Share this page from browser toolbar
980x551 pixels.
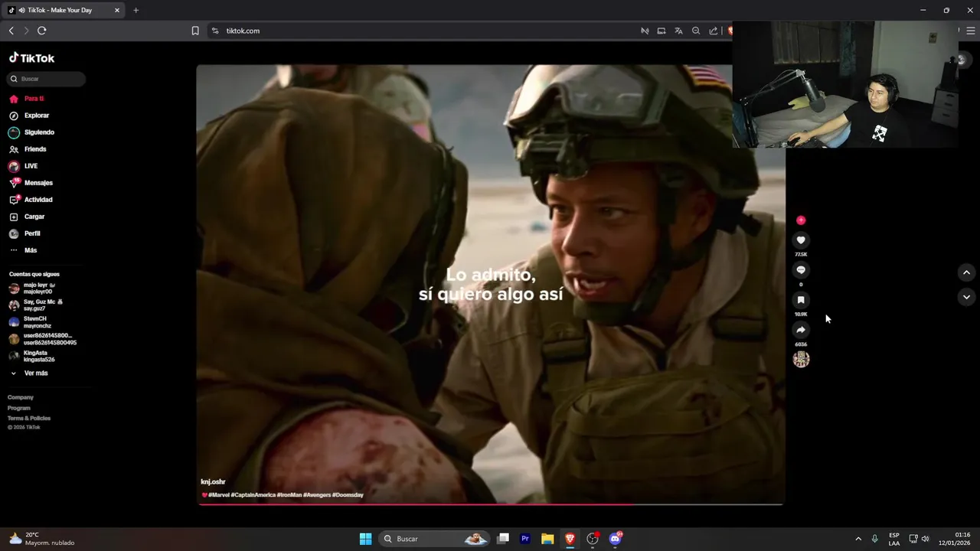coord(714,31)
